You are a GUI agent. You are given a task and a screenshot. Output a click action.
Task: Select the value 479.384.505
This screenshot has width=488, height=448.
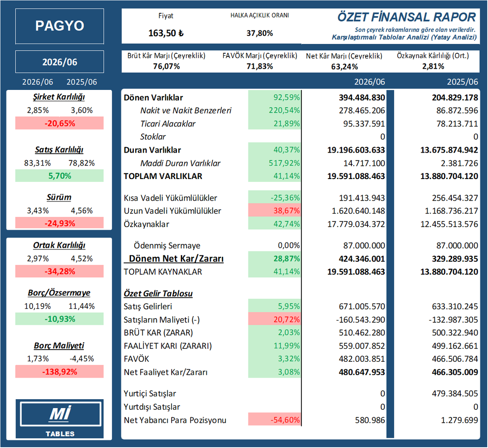tap(455, 393)
